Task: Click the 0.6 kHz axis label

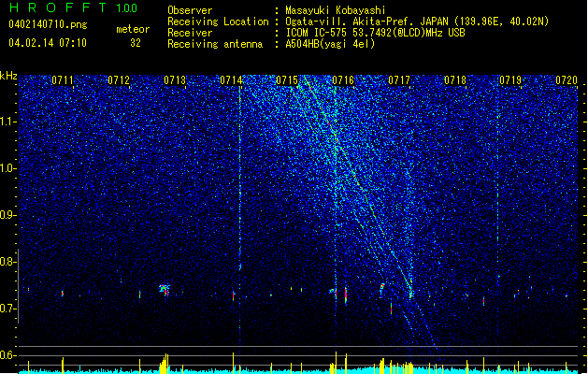Action: (8, 355)
